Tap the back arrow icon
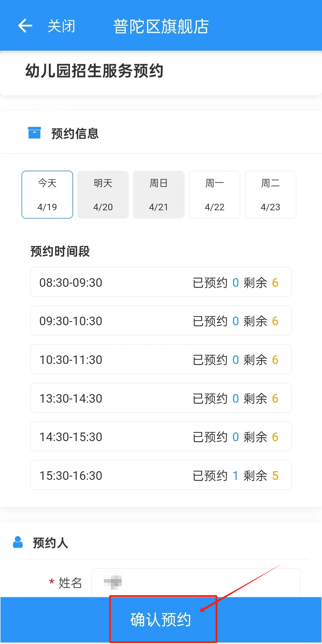 (x=25, y=26)
